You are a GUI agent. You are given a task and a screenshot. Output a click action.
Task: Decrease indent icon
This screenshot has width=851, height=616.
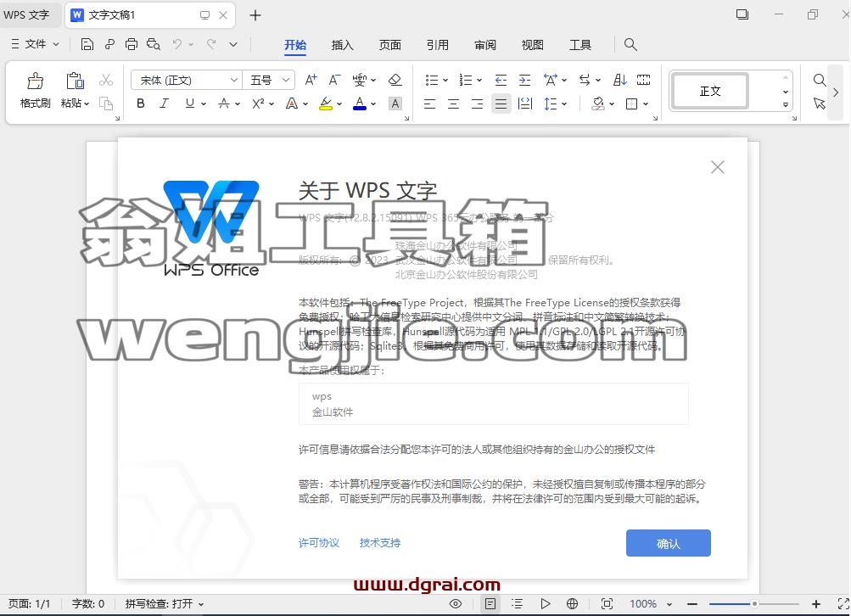point(501,81)
